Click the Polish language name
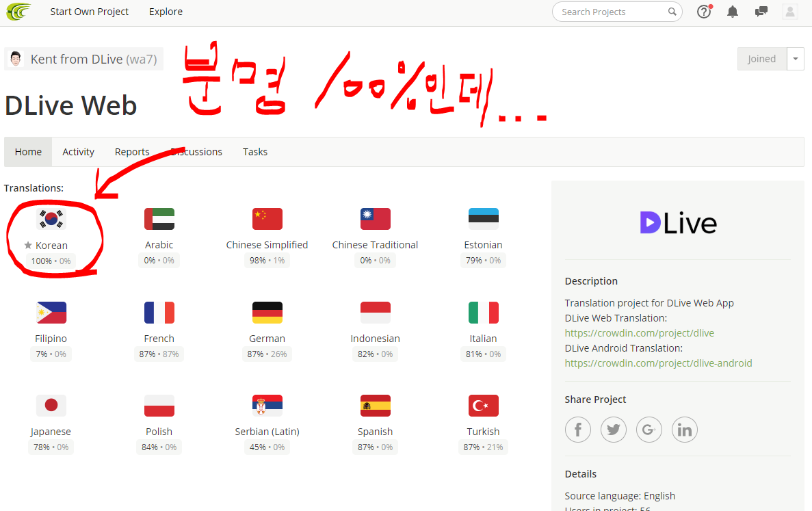Screen dimensions: 812x511 [x=159, y=431]
